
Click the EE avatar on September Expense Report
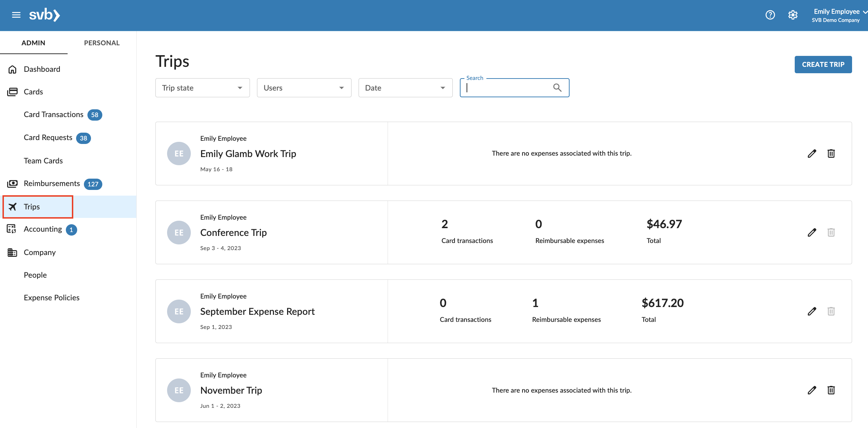tap(179, 311)
